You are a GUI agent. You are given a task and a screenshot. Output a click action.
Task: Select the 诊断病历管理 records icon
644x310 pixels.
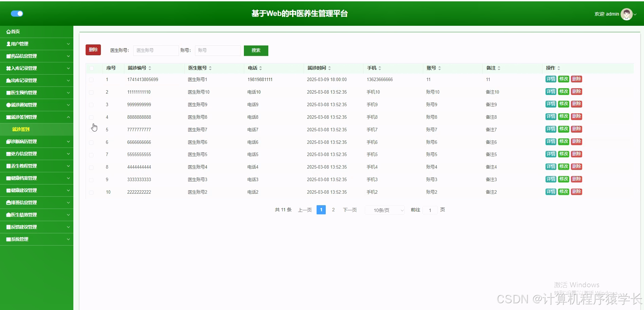point(8,141)
